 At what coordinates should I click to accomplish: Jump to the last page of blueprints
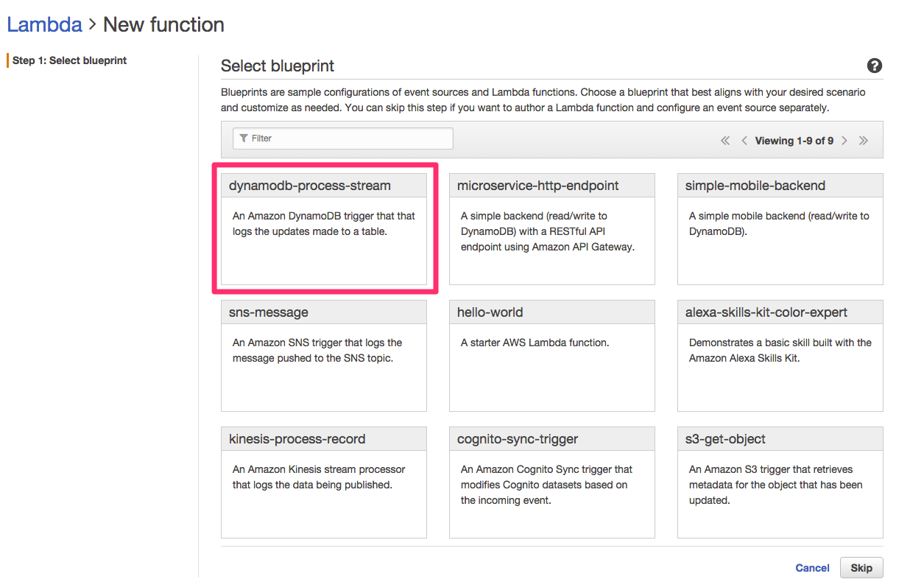point(863,140)
